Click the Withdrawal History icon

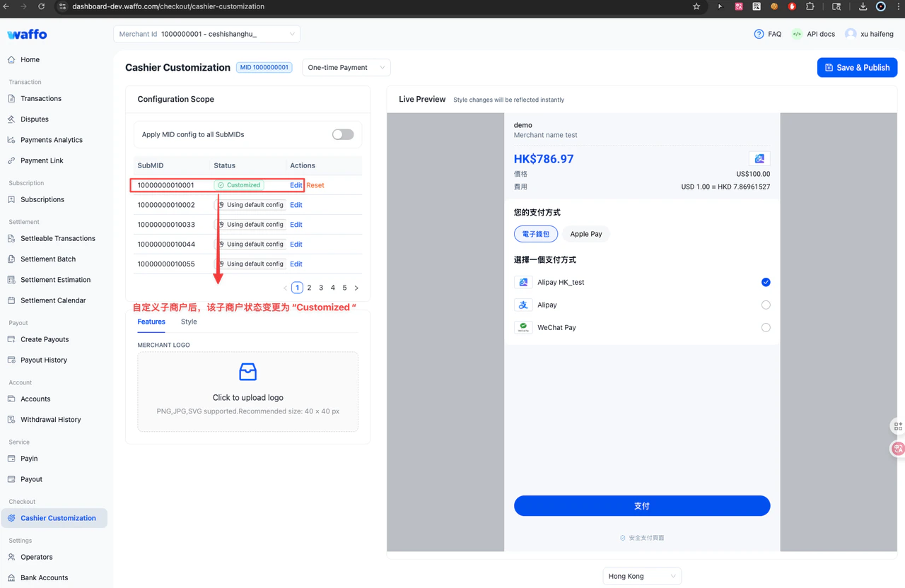[11, 419]
